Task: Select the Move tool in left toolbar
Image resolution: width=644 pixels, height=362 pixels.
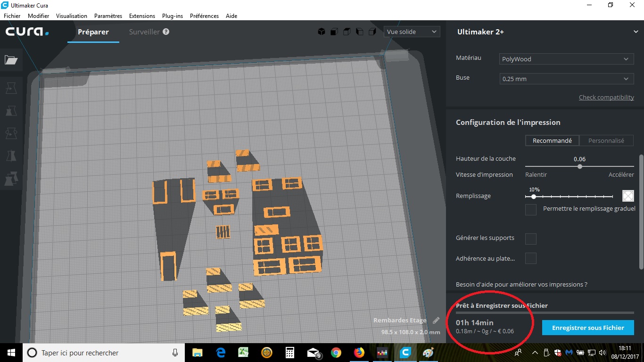Action: [11, 88]
